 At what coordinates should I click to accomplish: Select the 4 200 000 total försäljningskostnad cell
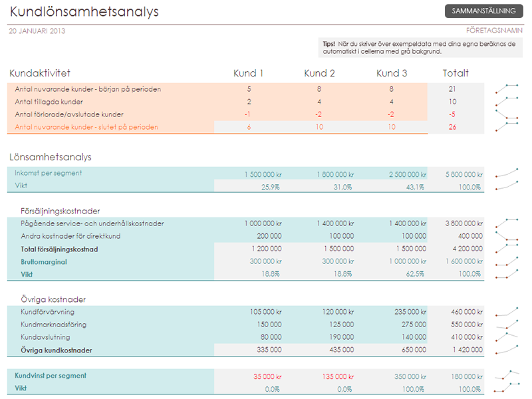[x=467, y=249]
